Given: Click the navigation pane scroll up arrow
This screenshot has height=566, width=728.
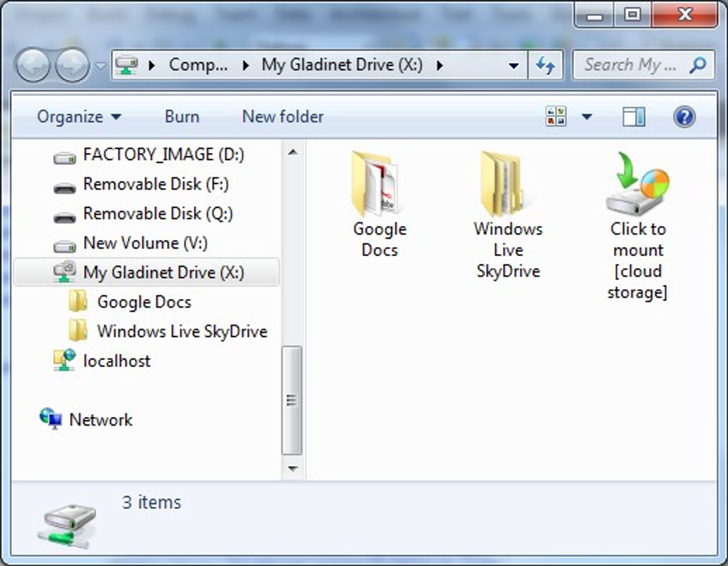Looking at the screenshot, I should [x=293, y=152].
